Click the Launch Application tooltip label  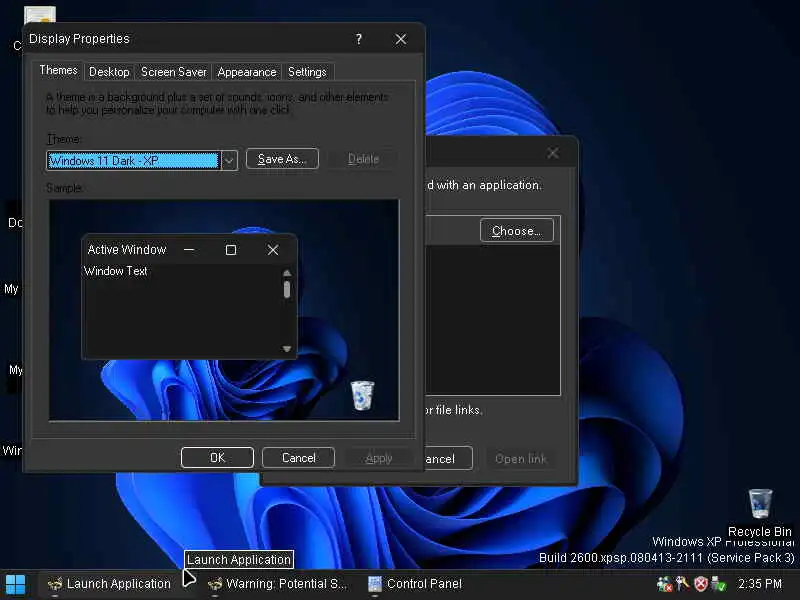[239, 560]
